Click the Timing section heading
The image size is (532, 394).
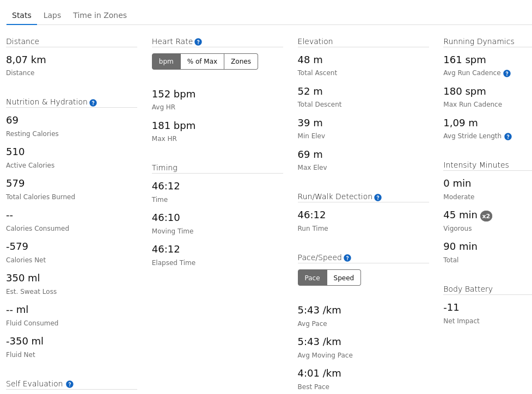click(164, 168)
